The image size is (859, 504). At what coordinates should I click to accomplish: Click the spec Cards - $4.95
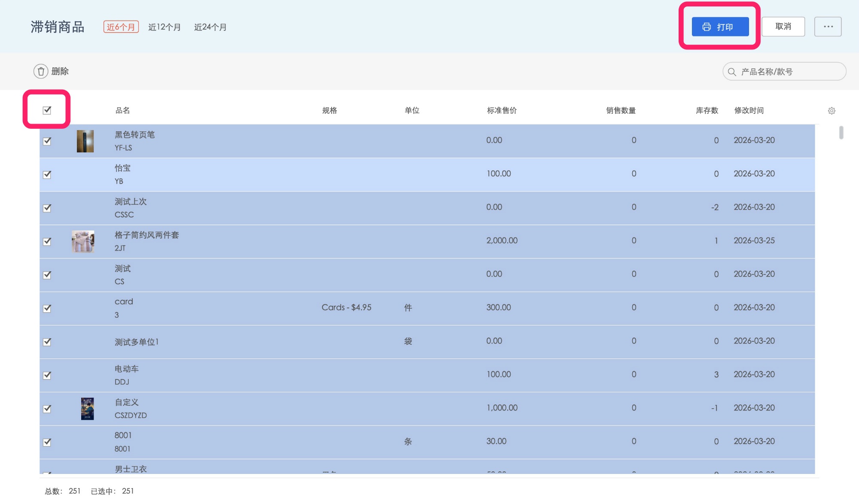click(347, 307)
